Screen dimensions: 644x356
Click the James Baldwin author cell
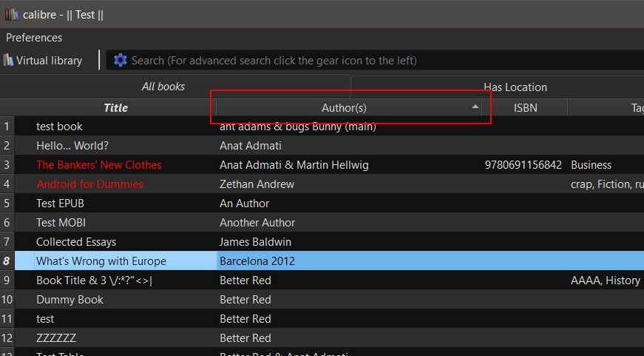[255, 242]
